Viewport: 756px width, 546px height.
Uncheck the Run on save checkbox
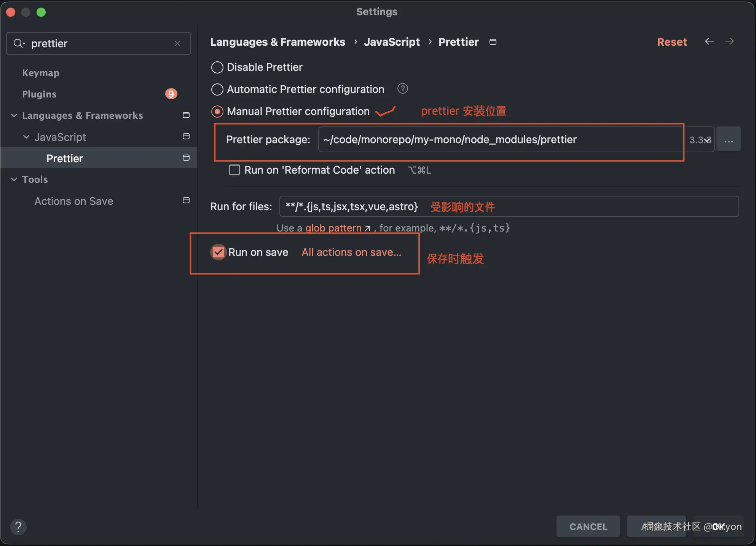click(x=218, y=252)
